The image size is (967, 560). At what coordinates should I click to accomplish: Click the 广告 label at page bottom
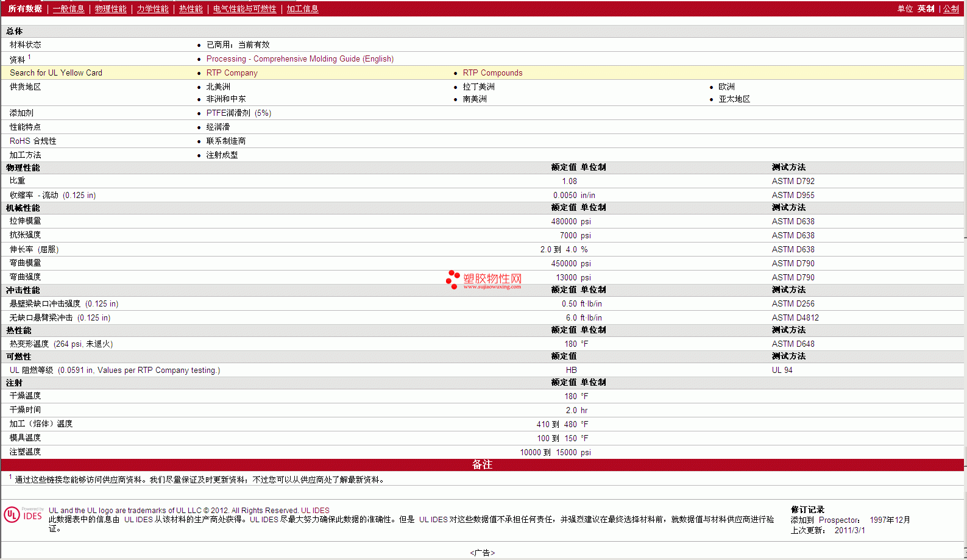click(x=482, y=553)
